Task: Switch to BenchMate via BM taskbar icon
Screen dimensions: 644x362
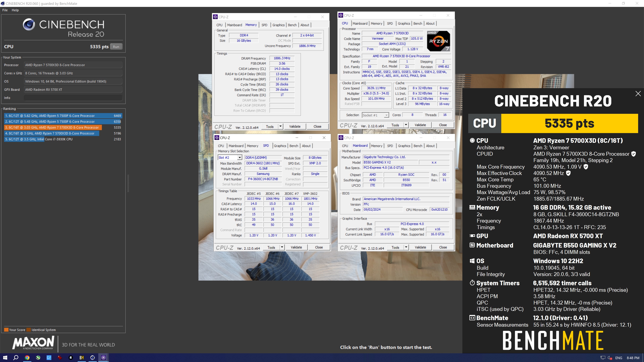Action: click(x=82, y=357)
